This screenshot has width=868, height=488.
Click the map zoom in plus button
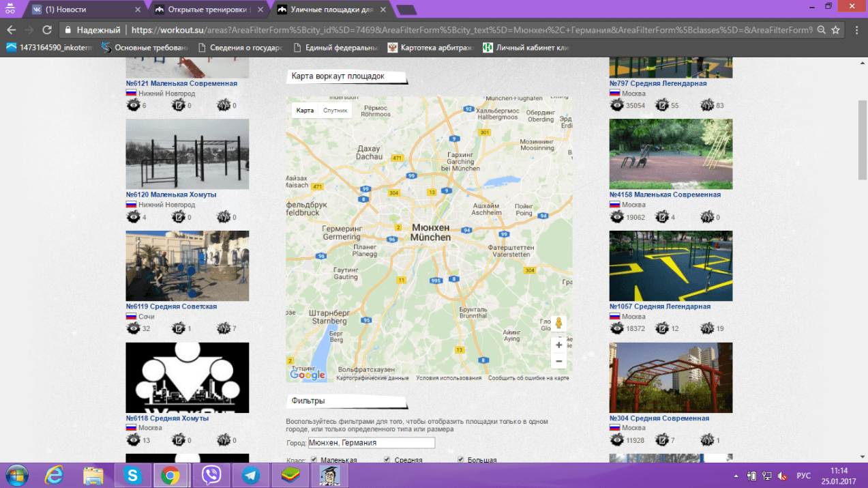tap(559, 345)
